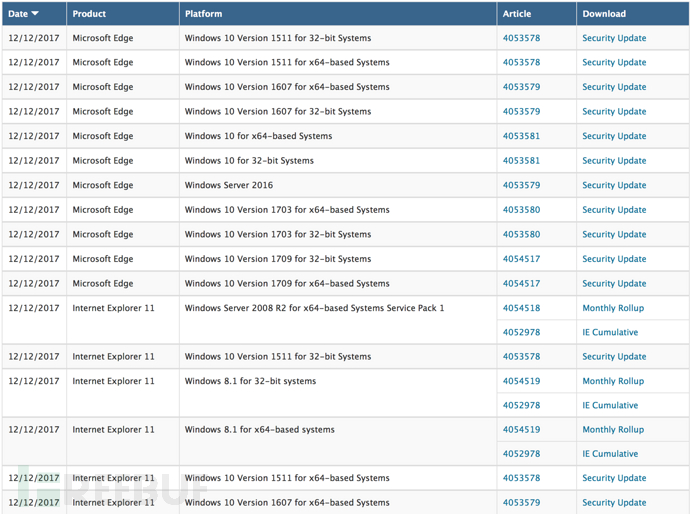690x514 pixels.
Task: Sort by the Date column header arrow
Action: (35, 14)
